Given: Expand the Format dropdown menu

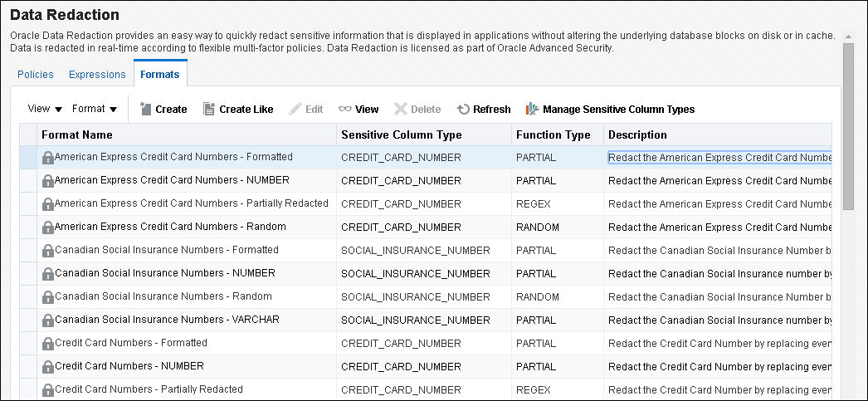Looking at the screenshot, I should coord(95,109).
